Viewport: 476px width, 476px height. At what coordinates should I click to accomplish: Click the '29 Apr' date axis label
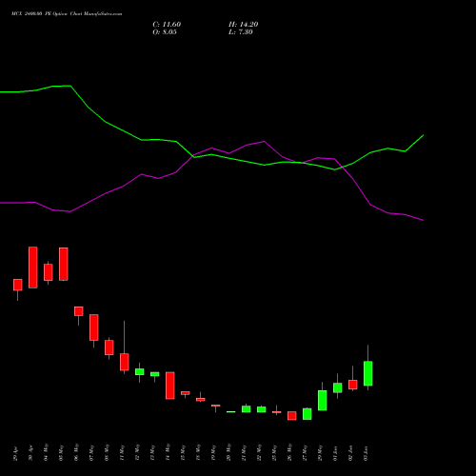point(16,453)
